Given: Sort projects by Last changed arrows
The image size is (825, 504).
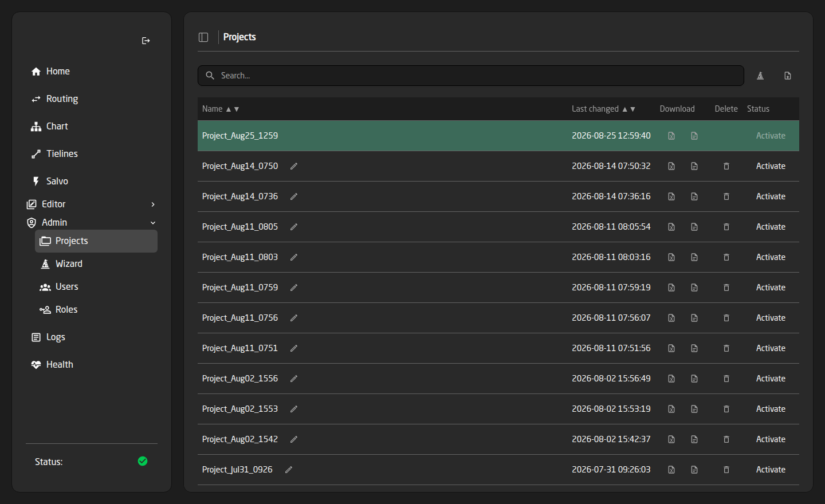Looking at the screenshot, I should (x=628, y=109).
